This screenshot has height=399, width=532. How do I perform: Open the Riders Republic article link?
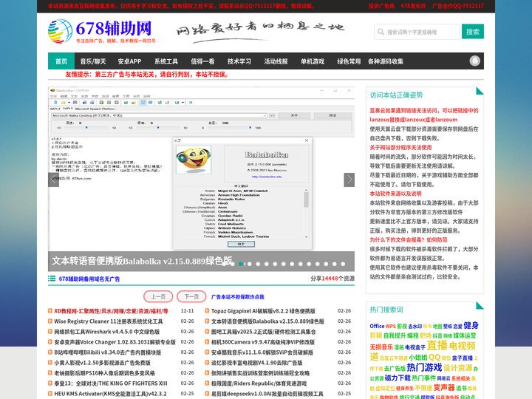pos(259,383)
